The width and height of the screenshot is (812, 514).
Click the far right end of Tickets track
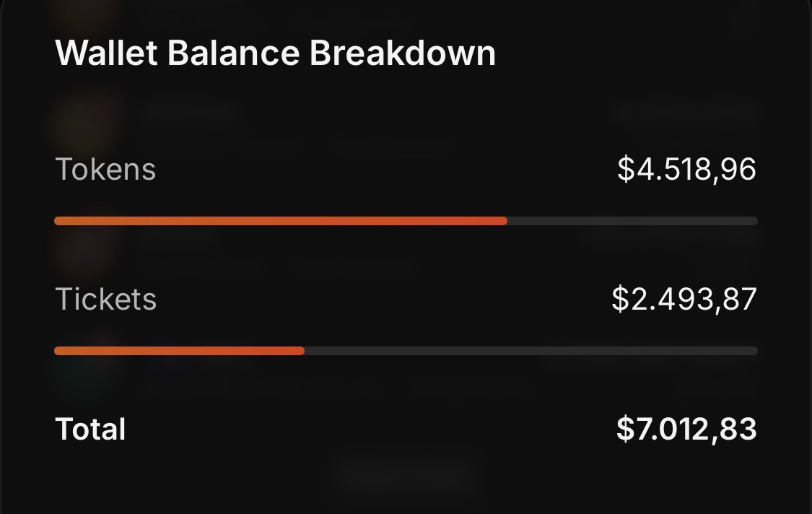[756, 351]
